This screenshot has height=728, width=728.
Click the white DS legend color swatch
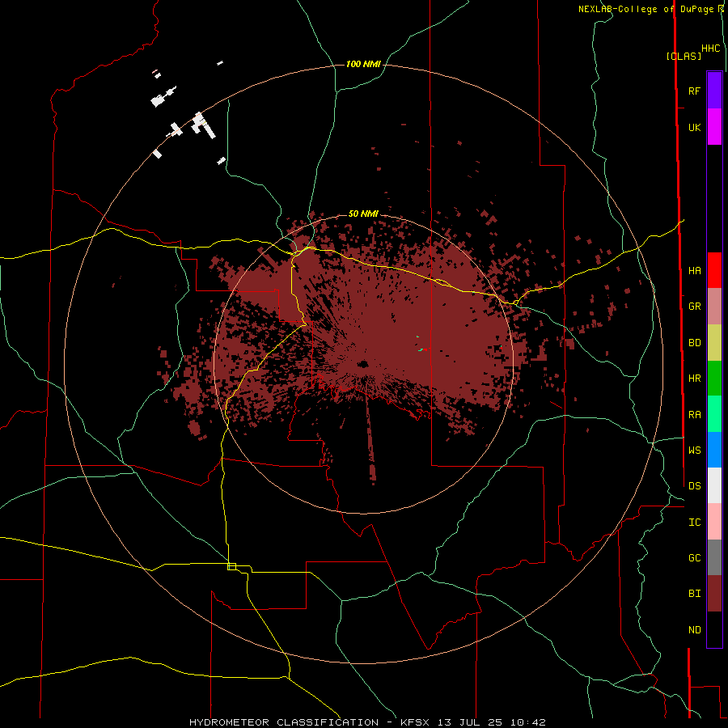[x=714, y=485]
